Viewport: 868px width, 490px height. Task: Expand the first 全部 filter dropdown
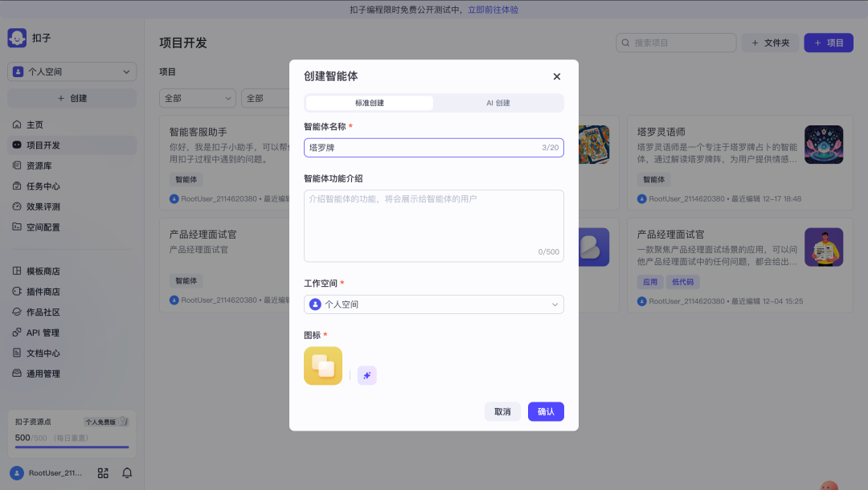(x=198, y=99)
